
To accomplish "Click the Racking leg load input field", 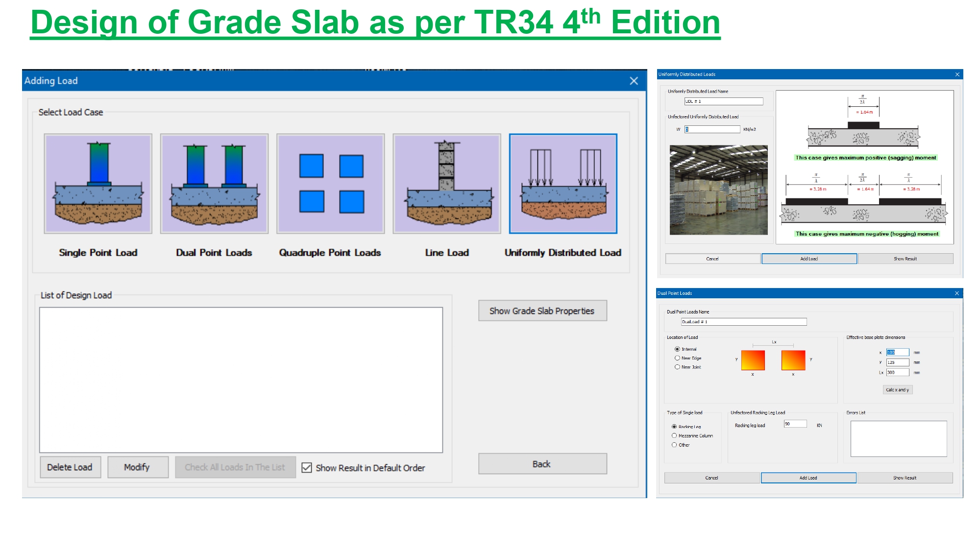I will click(x=795, y=424).
